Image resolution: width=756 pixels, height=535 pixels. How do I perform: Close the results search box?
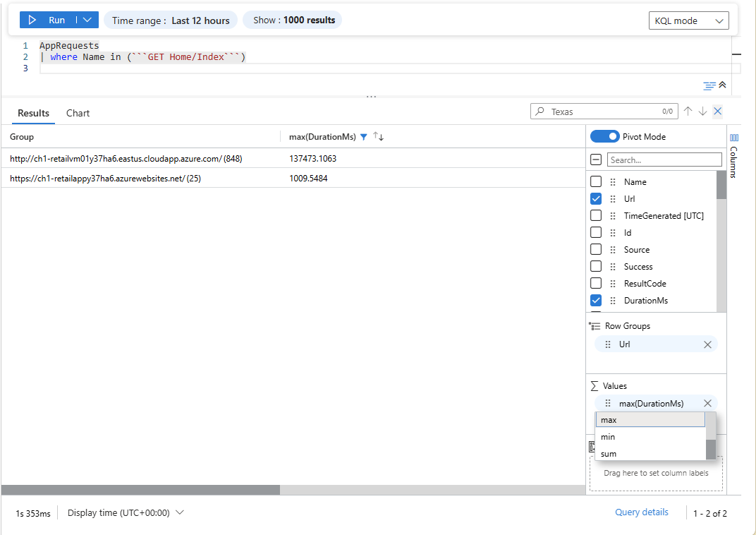click(x=717, y=112)
